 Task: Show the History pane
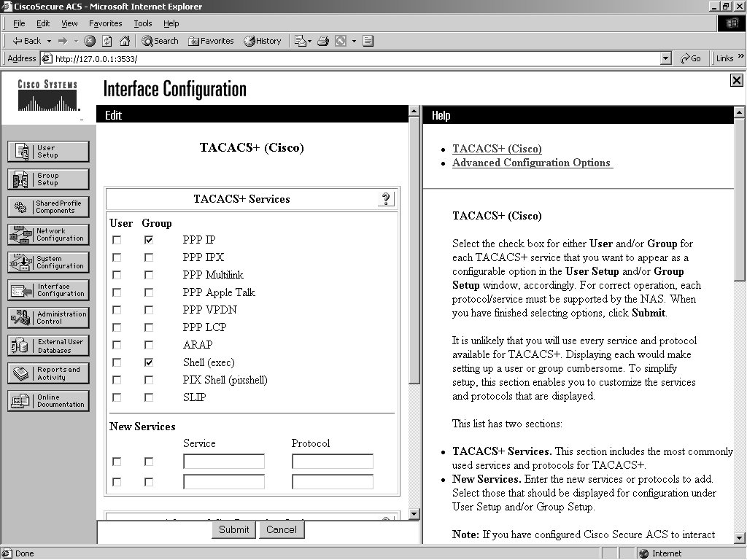click(263, 41)
